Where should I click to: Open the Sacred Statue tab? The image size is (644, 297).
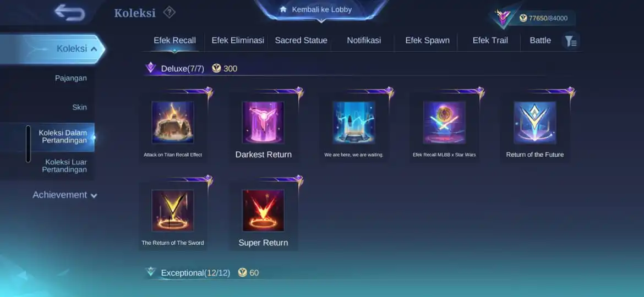[301, 41]
